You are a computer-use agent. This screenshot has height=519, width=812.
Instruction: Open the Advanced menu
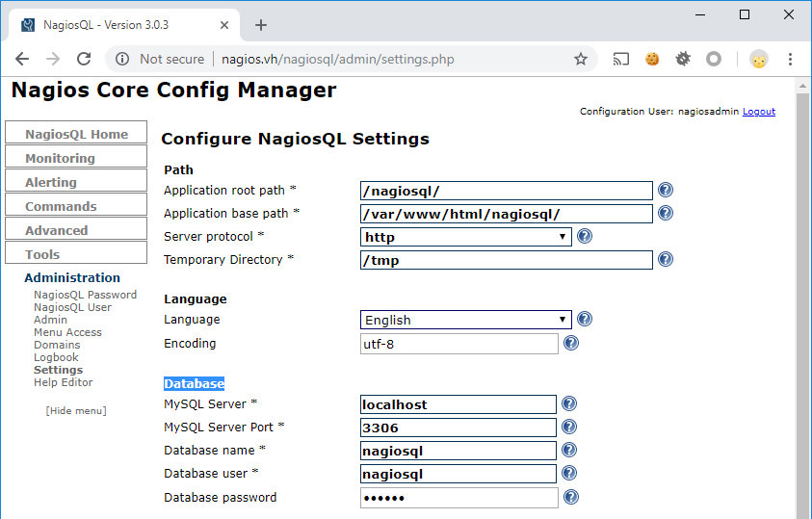(76, 229)
